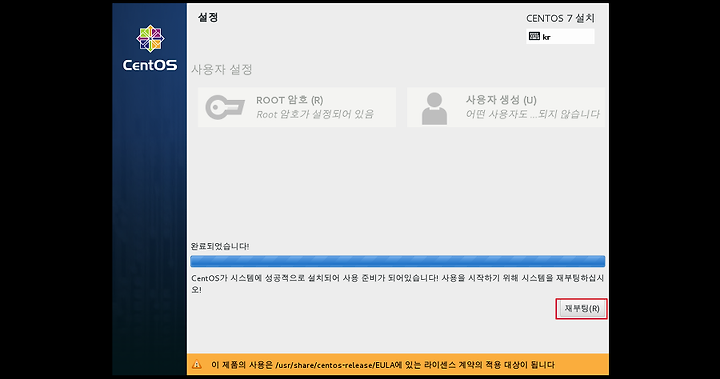This screenshot has width=720, height=379.
Task: Click the CENTOS 7 설치 title text
Action: 560,18
